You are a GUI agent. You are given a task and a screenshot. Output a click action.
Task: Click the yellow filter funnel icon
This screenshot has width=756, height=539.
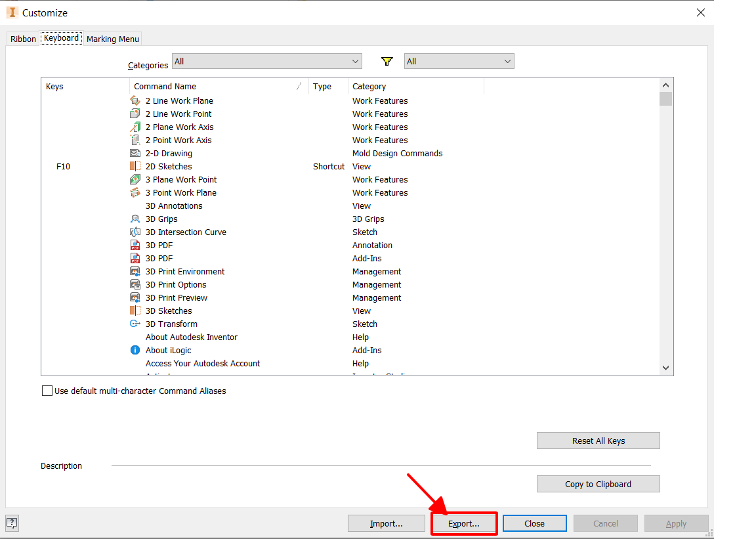(x=387, y=61)
